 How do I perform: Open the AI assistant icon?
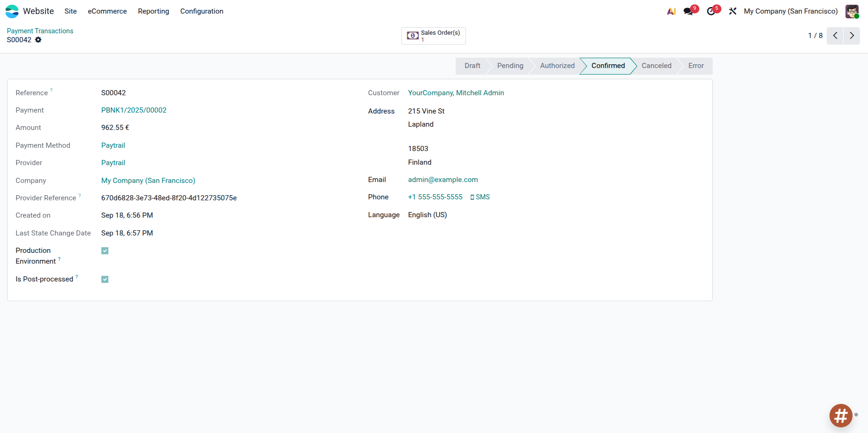(671, 11)
